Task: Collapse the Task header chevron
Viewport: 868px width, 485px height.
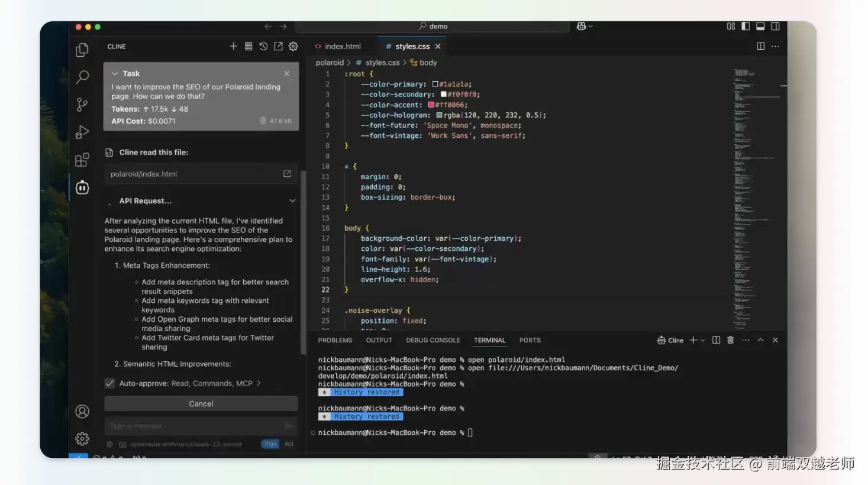Action: pyautogui.click(x=115, y=73)
